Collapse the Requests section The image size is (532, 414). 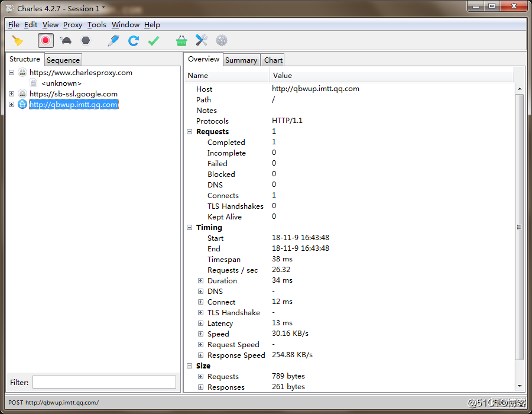[x=189, y=132]
